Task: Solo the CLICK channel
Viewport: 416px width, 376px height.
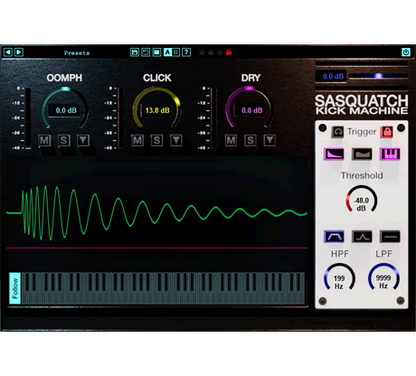Action: click(x=157, y=140)
